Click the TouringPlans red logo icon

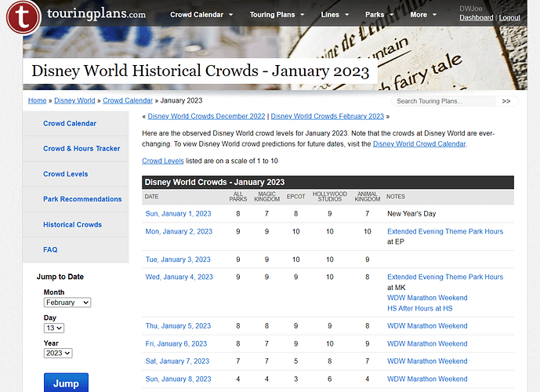(x=23, y=17)
